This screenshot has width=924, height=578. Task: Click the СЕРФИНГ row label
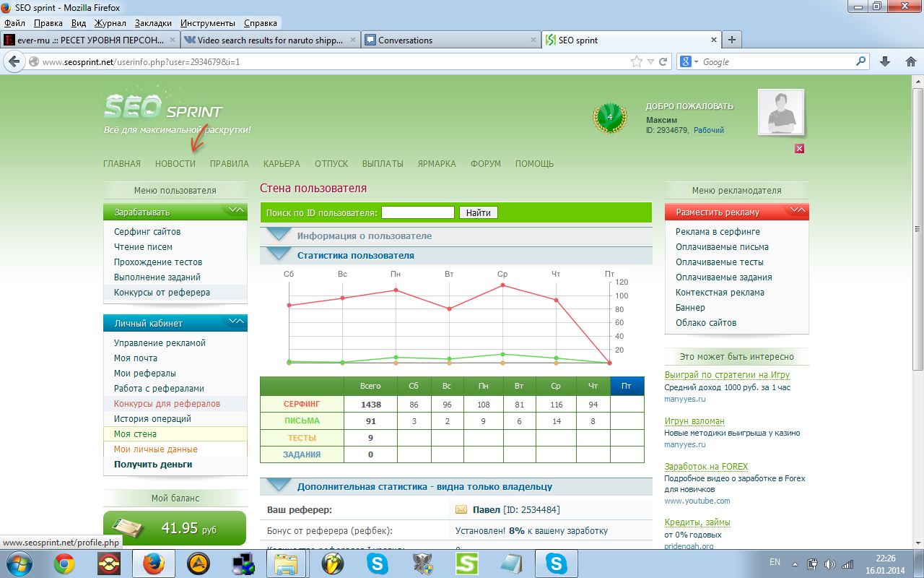(x=302, y=404)
